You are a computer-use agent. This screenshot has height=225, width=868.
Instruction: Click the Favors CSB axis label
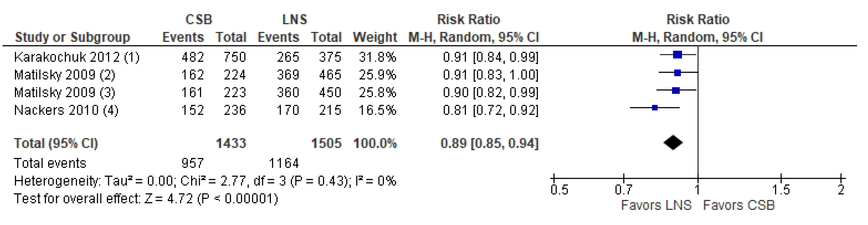(739, 205)
